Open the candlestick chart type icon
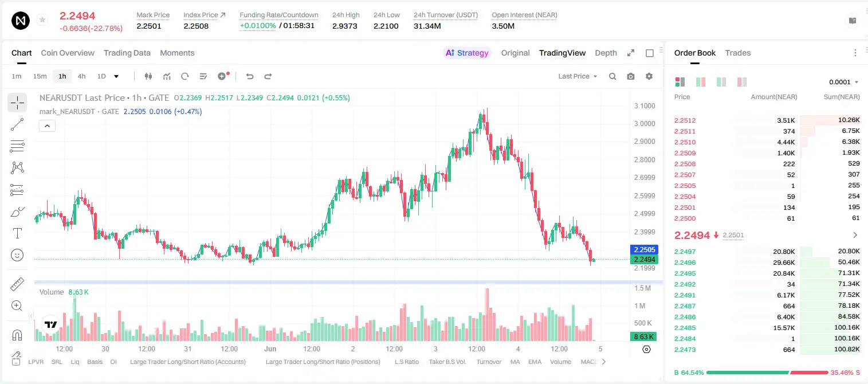This screenshot has height=384, width=868. click(x=148, y=76)
